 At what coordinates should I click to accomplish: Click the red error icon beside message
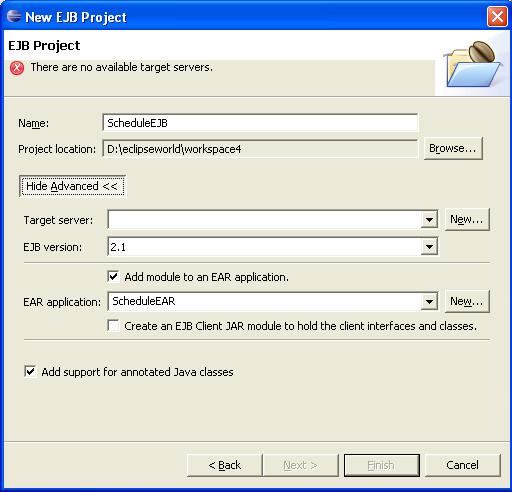pyautogui.click(x=17, y=68)
